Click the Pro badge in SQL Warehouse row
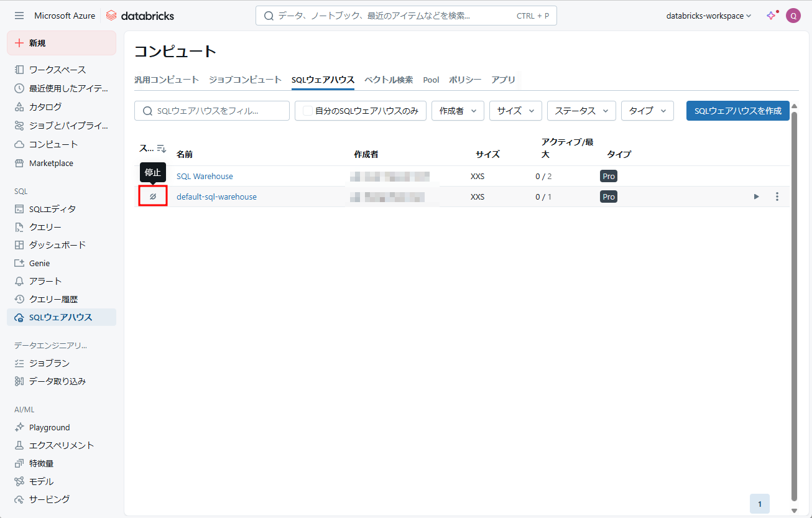This screenshot has width=812, height=518. pyautogui.click(x=609, y=176)
